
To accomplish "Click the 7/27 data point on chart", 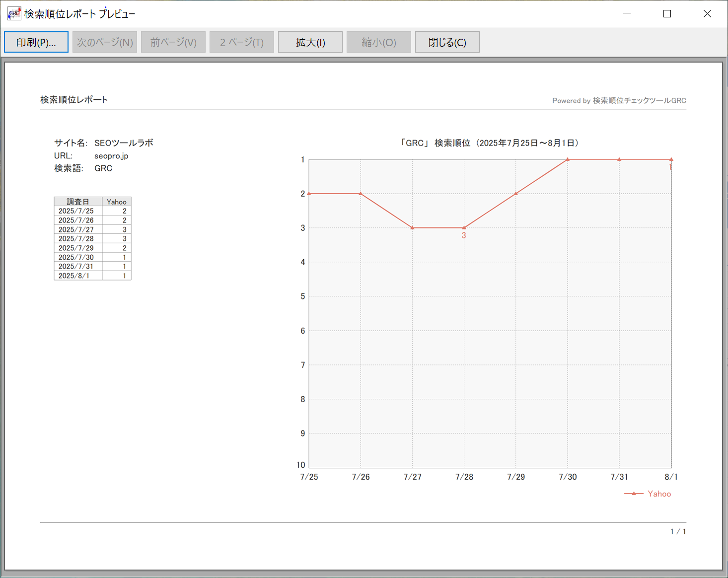I will click(413, 228).
